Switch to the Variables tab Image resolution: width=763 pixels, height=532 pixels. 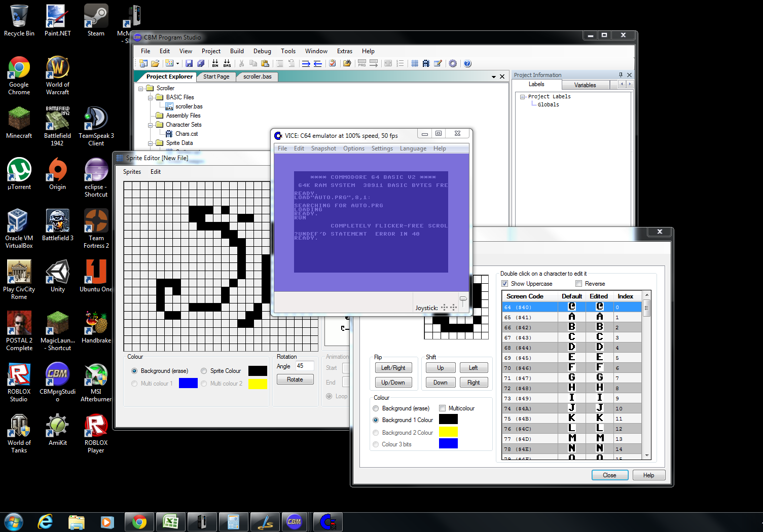pyautogui.click(x=585, y=85)
